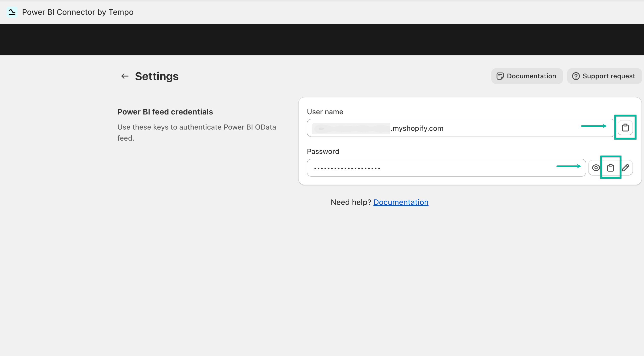Open the Documentation button at top

tap(527, 76)
